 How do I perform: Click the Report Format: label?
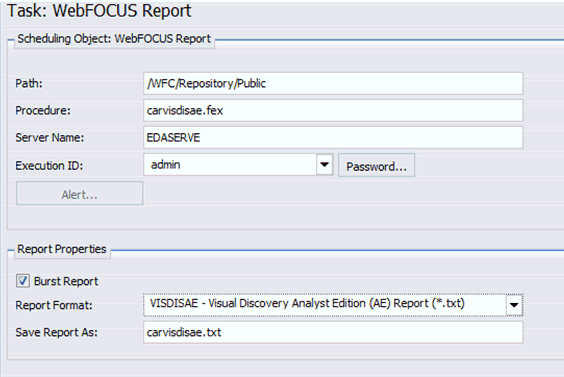(54, 305)
